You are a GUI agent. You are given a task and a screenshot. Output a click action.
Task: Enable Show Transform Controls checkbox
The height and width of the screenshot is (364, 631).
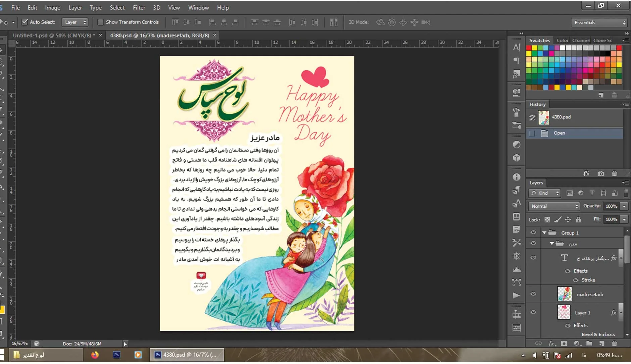click(100, 22)
